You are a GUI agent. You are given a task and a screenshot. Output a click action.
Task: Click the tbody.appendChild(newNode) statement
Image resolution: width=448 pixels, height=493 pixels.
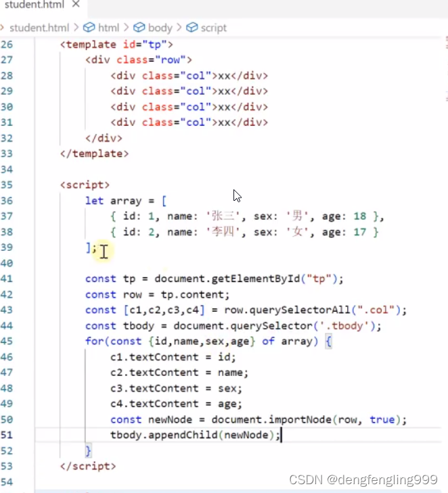195,435
